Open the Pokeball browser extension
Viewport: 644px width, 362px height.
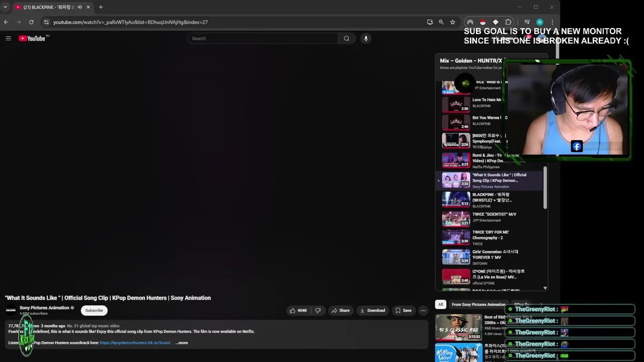[x=482, y=22]
